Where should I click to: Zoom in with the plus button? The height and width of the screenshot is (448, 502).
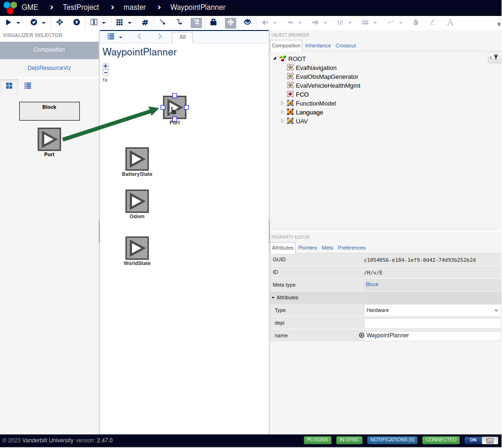tap(106, 66)
